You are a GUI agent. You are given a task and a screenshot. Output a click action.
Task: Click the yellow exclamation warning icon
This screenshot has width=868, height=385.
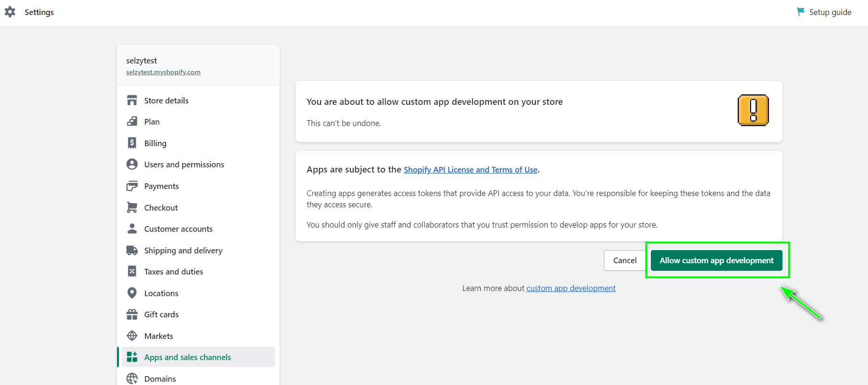753,110
